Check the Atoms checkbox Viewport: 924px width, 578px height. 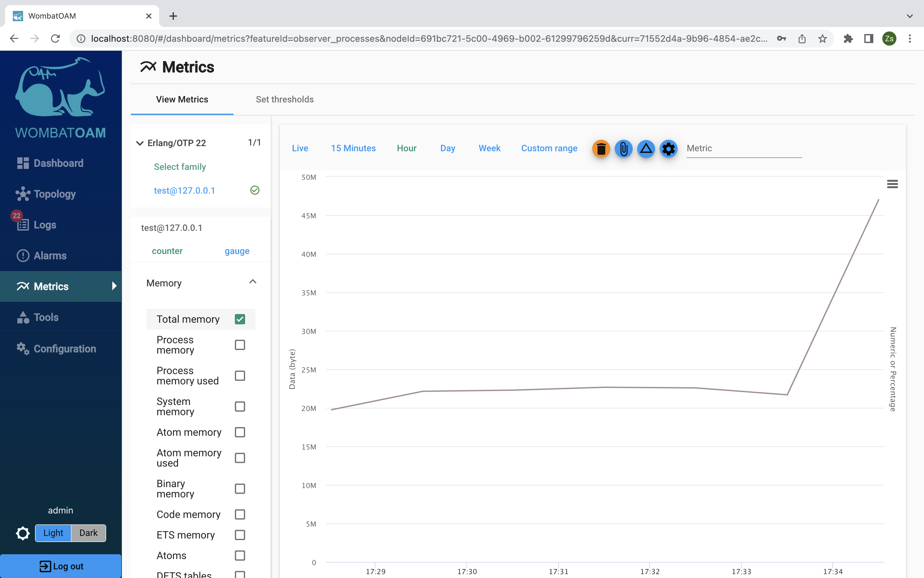point(240,556)
